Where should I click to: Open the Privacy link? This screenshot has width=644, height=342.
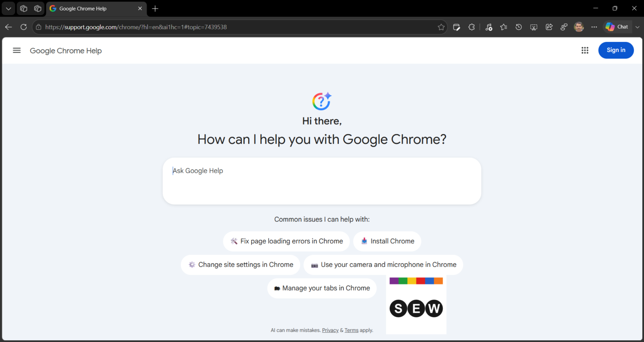click(x=330, y=330)
